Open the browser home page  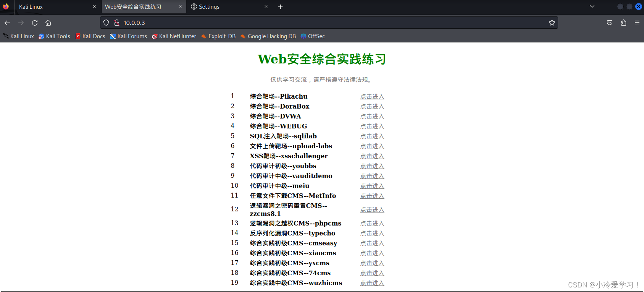click(x=48, y=23)
